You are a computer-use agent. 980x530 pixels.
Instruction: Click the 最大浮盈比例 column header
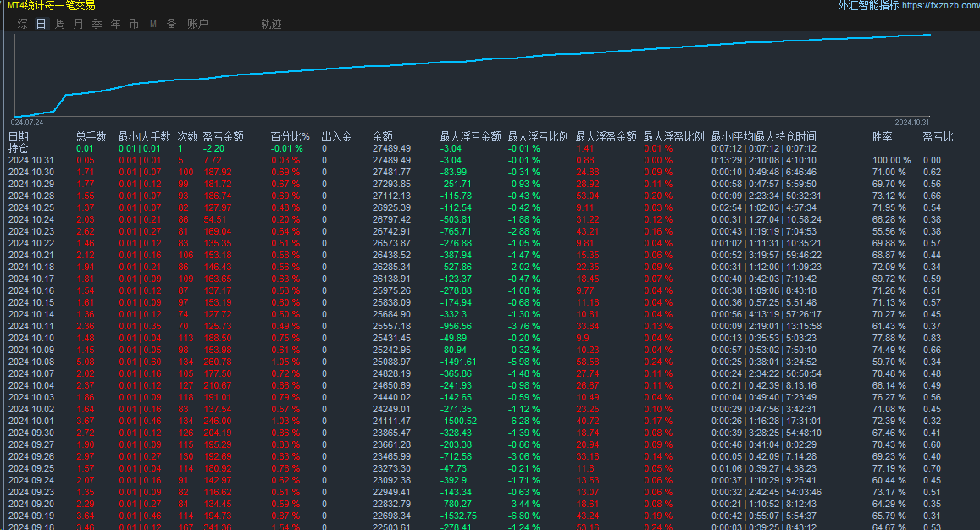673,136
